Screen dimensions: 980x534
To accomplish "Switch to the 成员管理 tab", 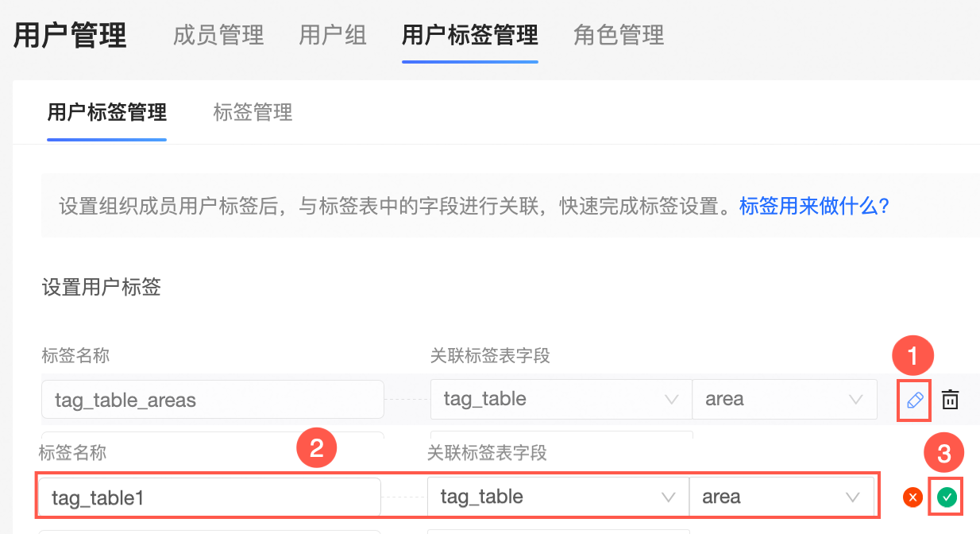I will [218, 36].
